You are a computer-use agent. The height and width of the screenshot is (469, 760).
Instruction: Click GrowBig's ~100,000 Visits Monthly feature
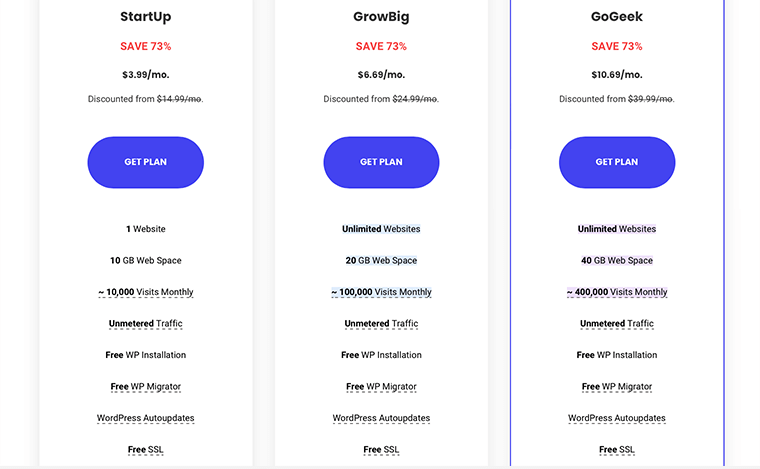click(x=381, y=292)
